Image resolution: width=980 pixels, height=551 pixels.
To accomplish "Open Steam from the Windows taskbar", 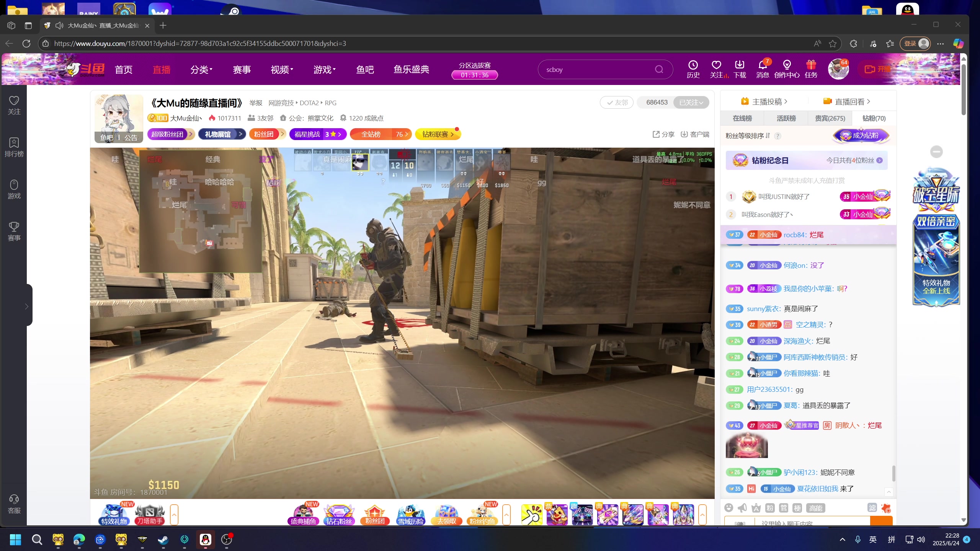I will [x=163, y=540].
